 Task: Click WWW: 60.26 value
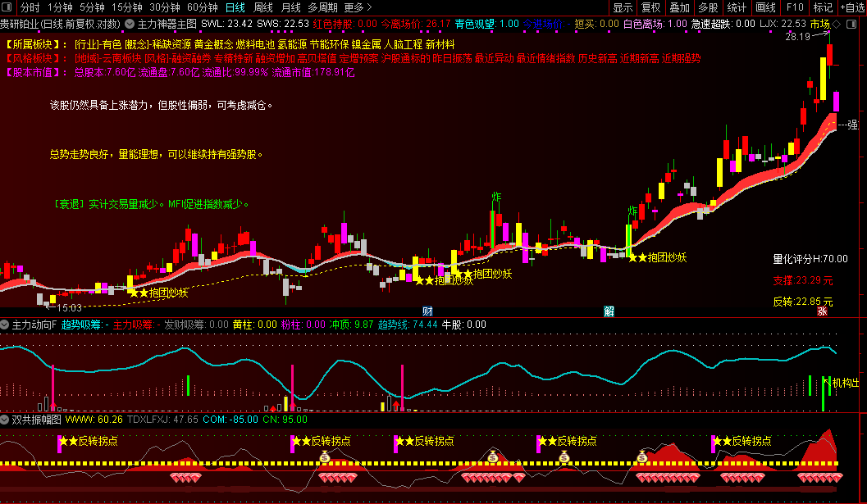[x=94, y=420]
